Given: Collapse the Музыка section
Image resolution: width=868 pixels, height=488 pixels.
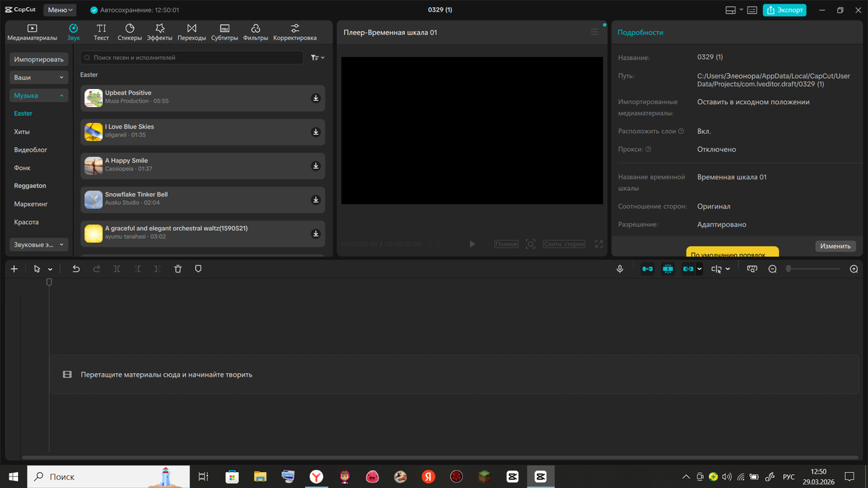Looking at the screenshot, I should point(39,95).
